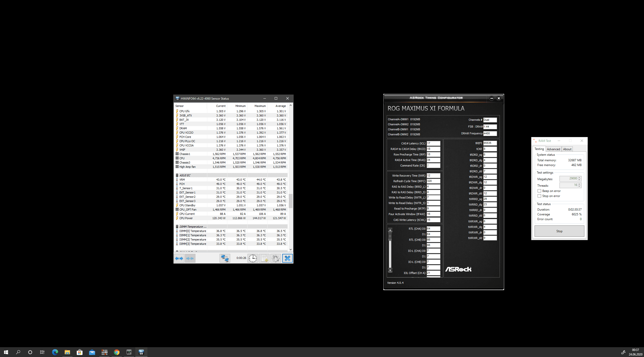This screenshot has height=357, width=644.
Task: Select the Testing tab in RAM Test
Action: point(539,149)
